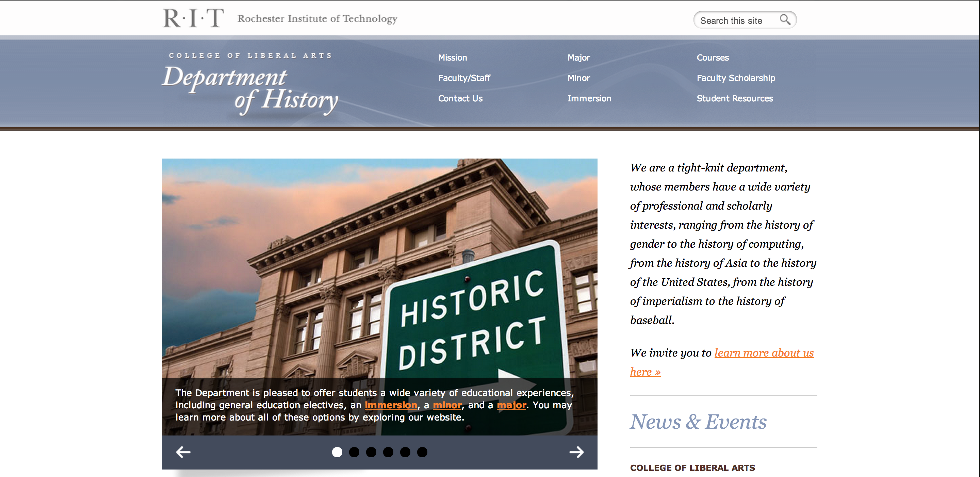980x477 pixels.
Task: Follow the immersion link in caption
Action: pyautogui.click(x=391, y=405)
